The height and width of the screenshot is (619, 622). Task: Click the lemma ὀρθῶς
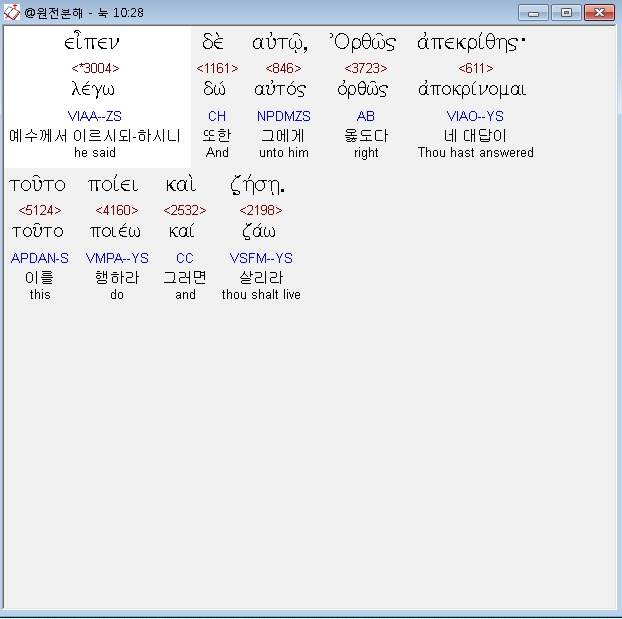point(363,89)
